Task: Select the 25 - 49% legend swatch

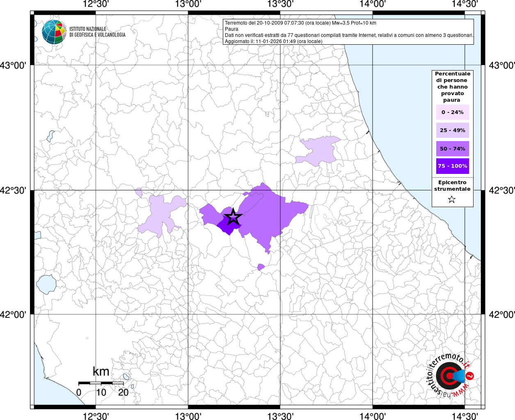Action: click(x=452, y=130)
